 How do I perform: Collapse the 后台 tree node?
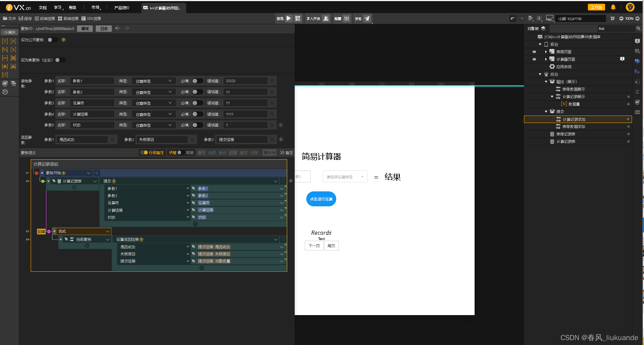(x=540, y=74)
